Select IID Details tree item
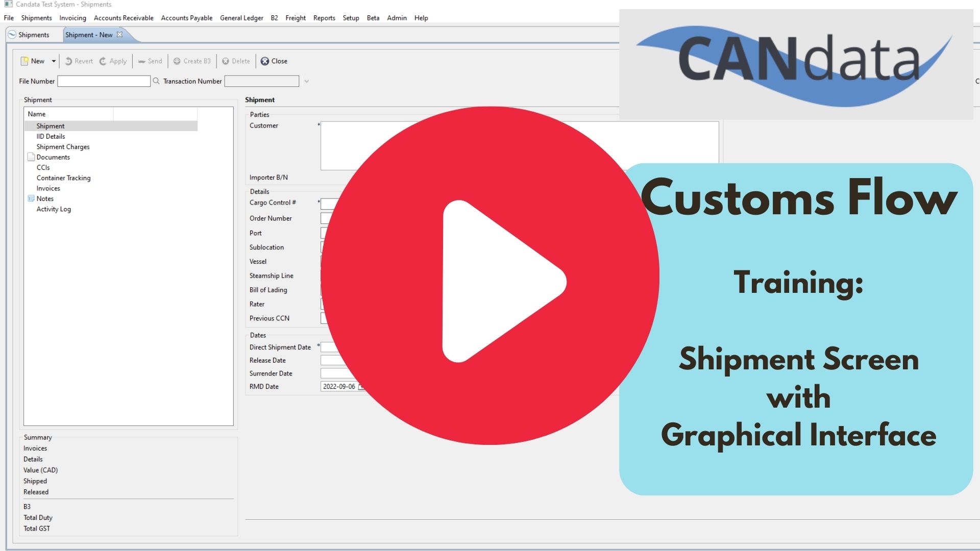Screen dimensions: 980x551 (x=51, y=136)
